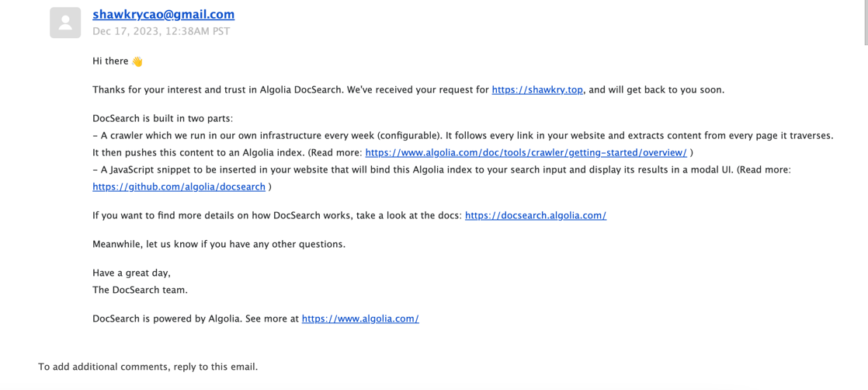Click the sender avatar placeholder icon
This screenshot has height=390, width=868.
[x=65, y=23]
